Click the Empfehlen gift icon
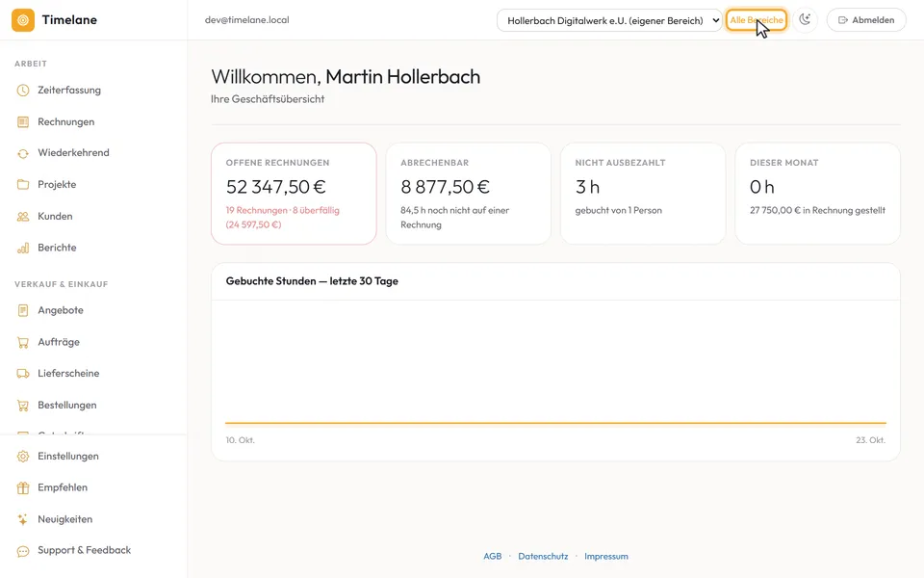The image size is (924, 578). [x=23, y=487]
